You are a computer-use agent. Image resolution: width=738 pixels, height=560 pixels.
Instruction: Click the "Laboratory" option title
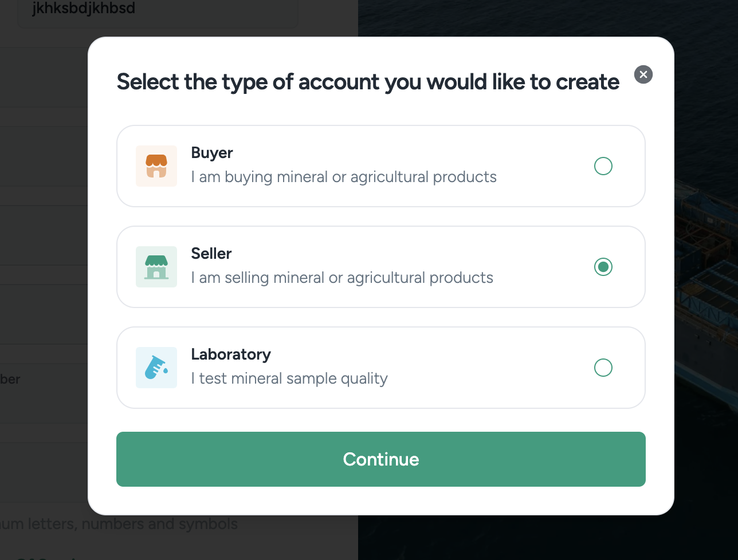click(x=231, y=354)
